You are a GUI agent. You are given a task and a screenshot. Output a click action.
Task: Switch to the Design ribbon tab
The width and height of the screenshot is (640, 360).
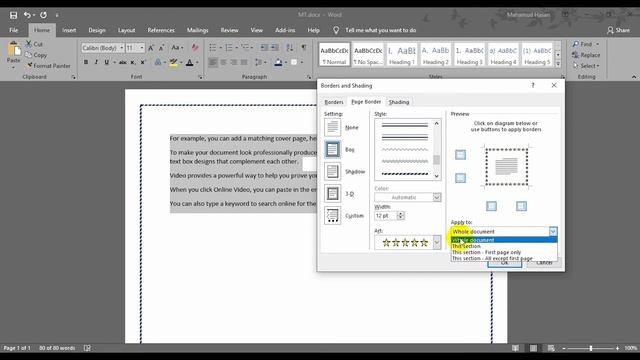tap(97, 30)
